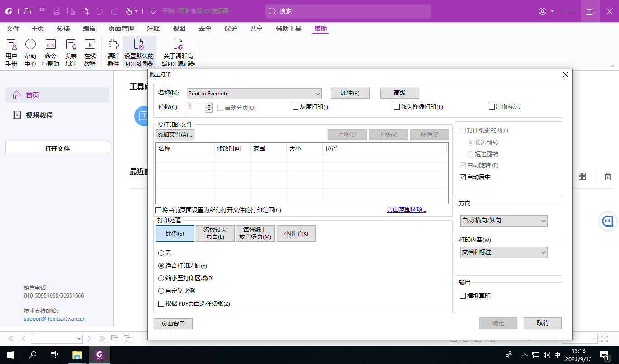Open 关于福昕高级PDF编辑器 dialog
This screenshot has width=619, height=364.
click(178, 50)
